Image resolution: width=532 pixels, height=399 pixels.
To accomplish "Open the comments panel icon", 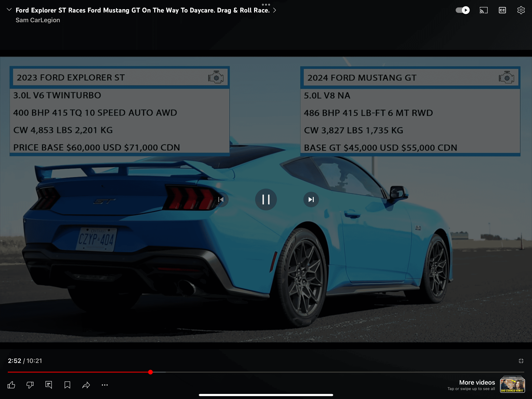I will 48,385.
